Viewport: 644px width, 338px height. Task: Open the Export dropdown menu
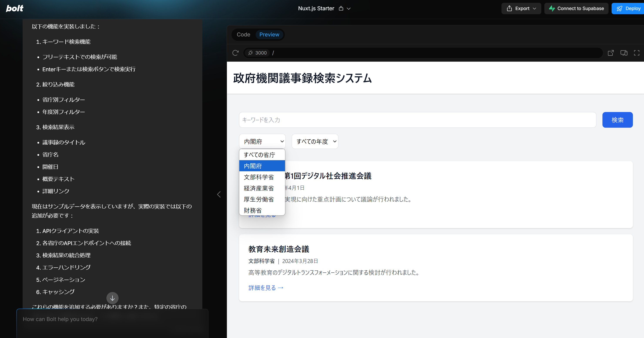tap(521, 8)
